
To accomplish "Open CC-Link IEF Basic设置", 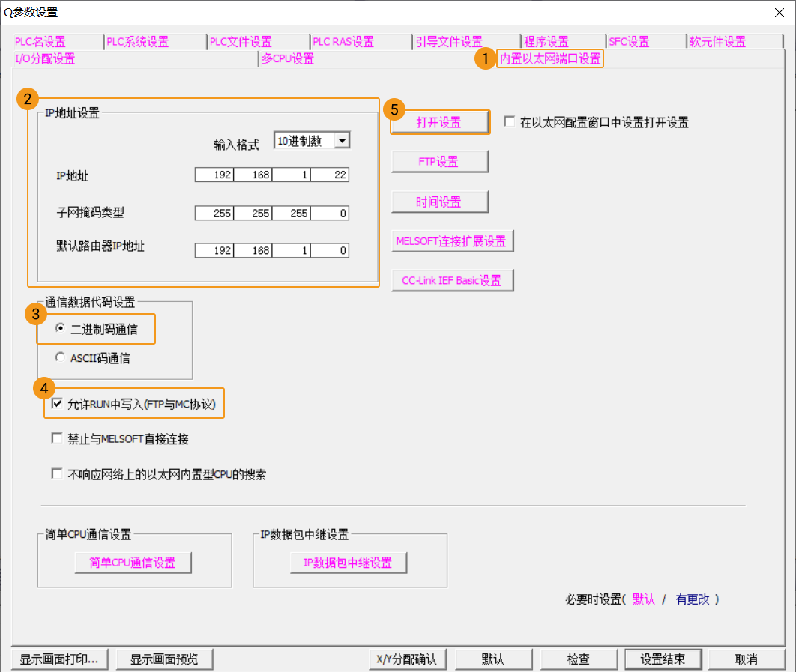I will tap(452, 279).
